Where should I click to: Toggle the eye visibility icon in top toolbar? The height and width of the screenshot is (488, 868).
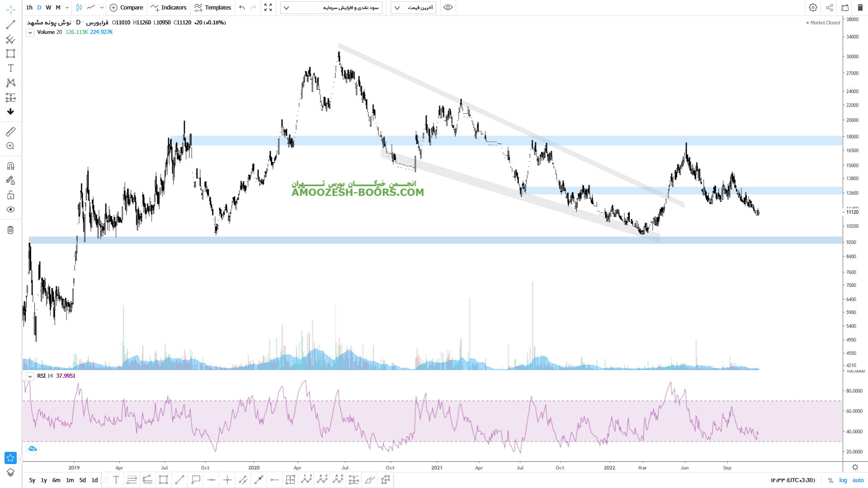click(448, 8)
